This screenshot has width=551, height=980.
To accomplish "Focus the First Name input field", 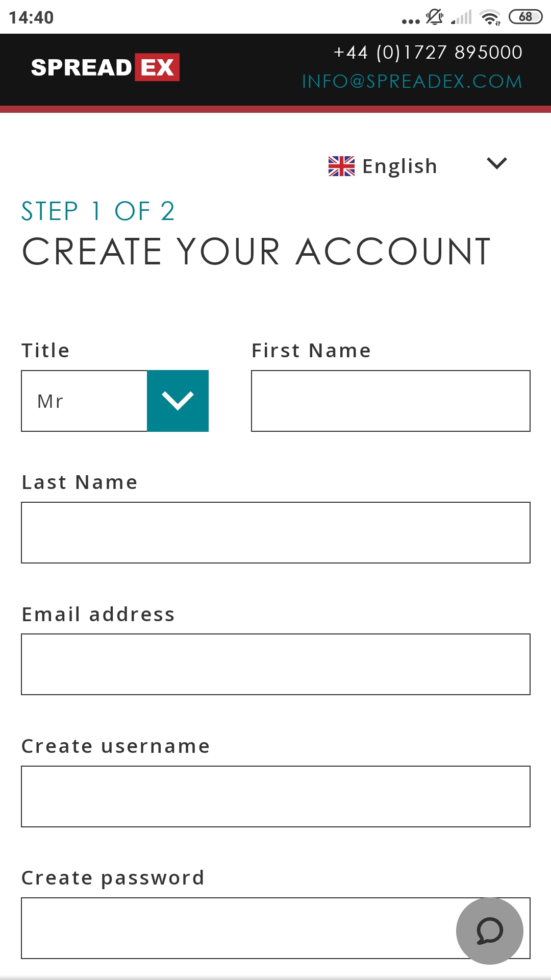I will [391, 401].
